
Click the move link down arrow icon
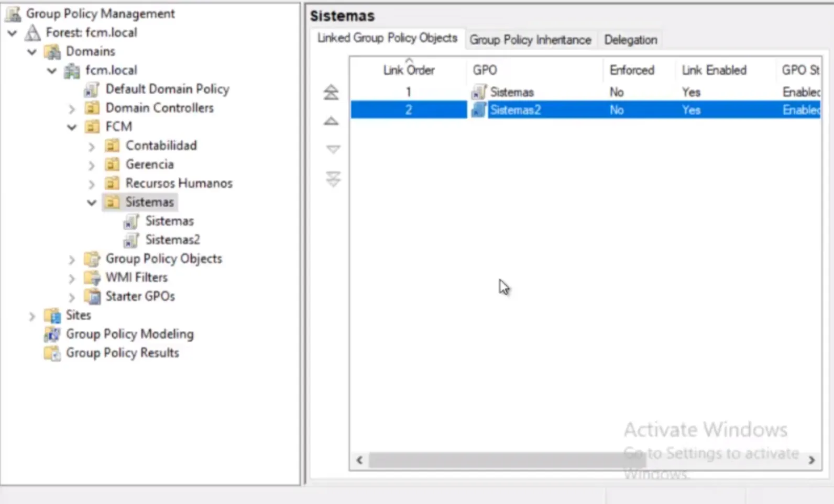333,150
